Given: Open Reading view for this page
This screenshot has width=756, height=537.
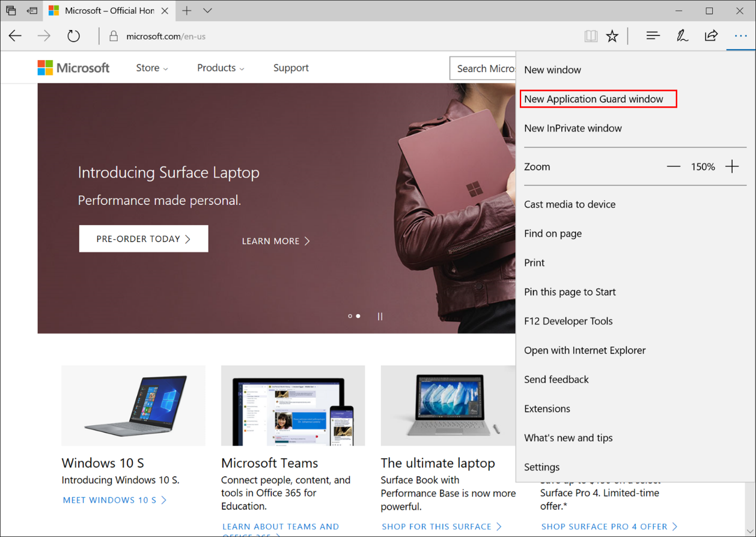Looking at the screenshot, I should pyautogui.click(x=591, y=35).
